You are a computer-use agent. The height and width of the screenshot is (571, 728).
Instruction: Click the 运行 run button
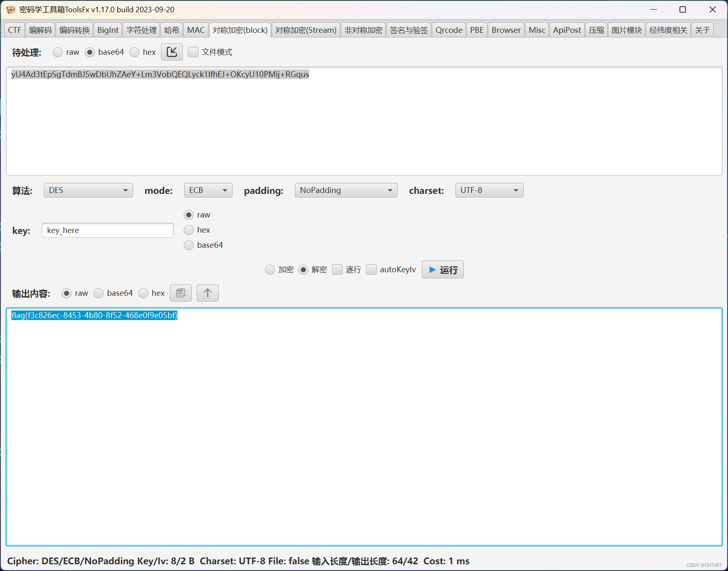point(443,270)
